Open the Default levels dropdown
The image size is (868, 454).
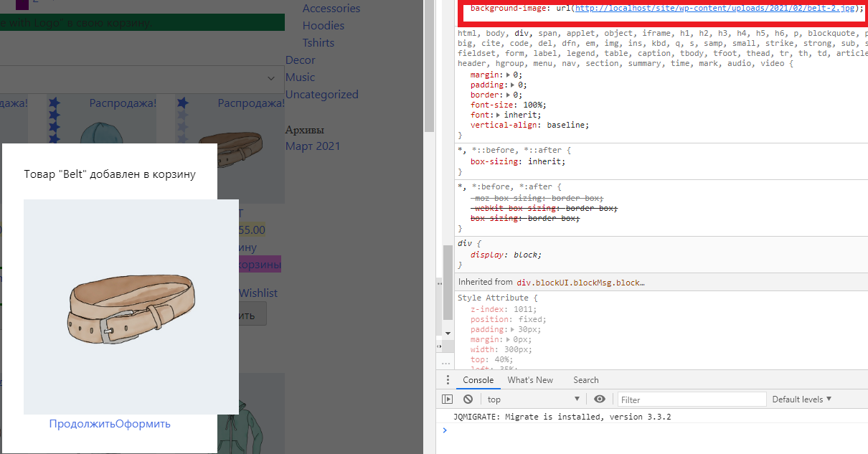tap(802, 399)
